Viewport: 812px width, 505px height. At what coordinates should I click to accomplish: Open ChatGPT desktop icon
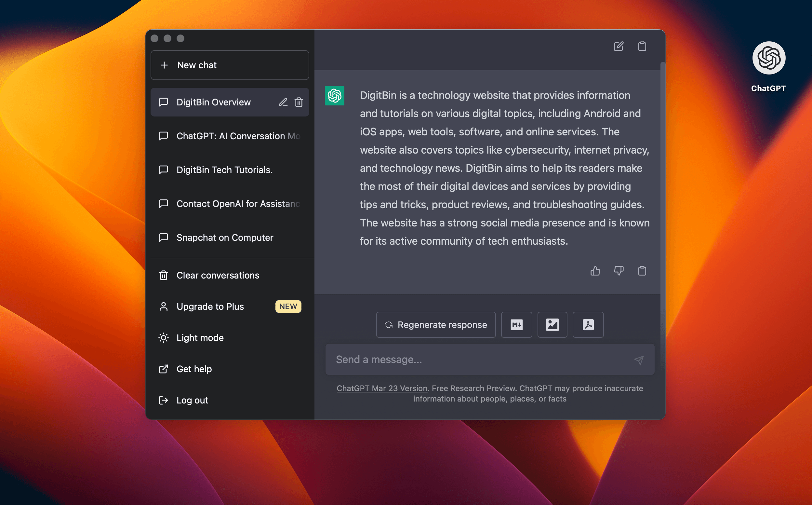(x=769, y=58)
